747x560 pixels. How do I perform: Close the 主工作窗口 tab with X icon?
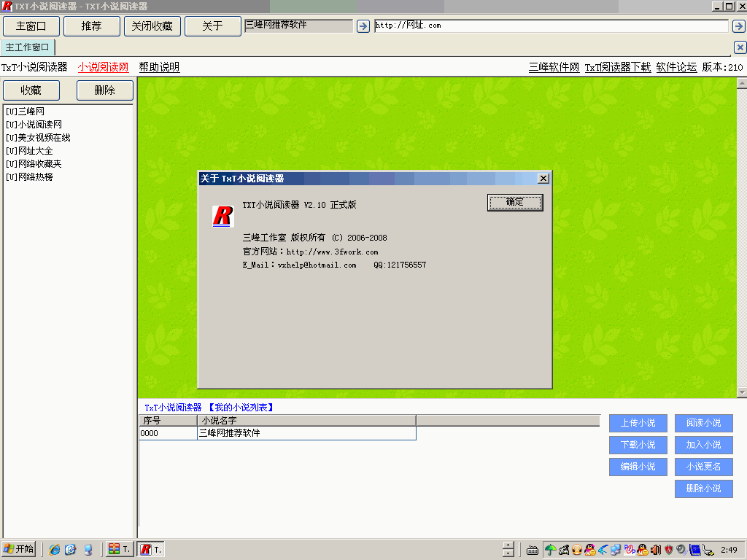[740, 47]
